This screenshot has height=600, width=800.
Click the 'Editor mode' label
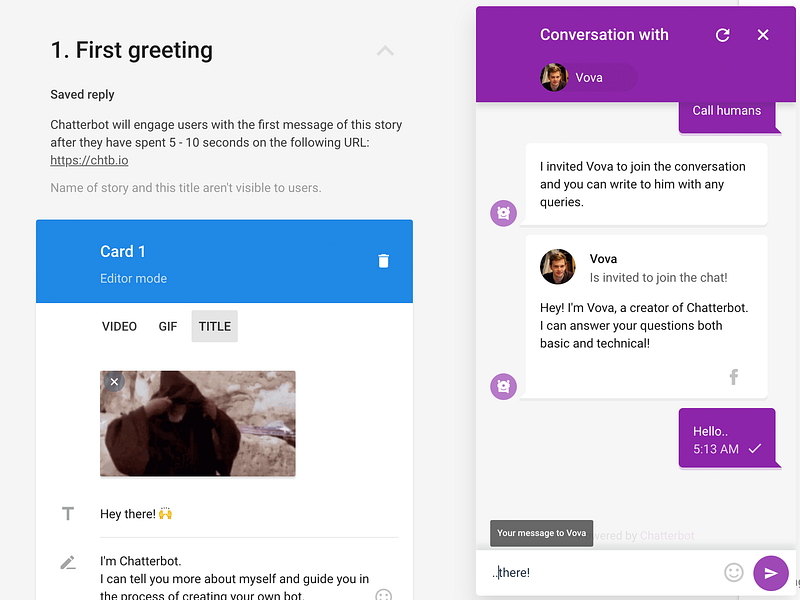coord(134,279)
